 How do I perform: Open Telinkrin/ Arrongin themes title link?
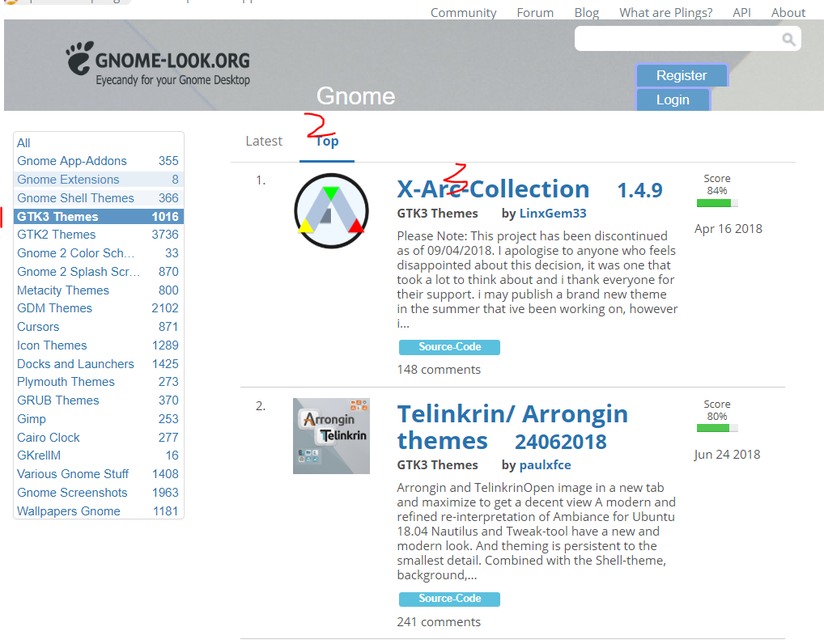click(512, 427)
